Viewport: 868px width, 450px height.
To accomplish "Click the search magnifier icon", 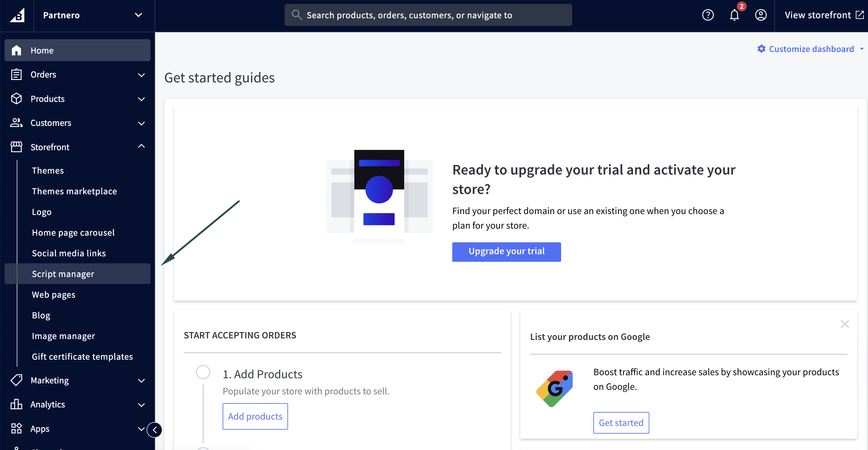I will coord(297,15).
